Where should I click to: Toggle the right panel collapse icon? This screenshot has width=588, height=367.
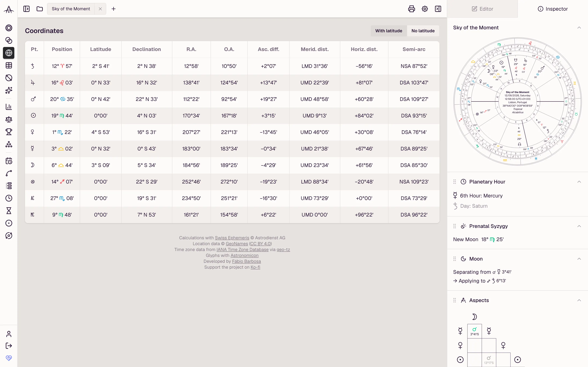[x=438, y=9]
